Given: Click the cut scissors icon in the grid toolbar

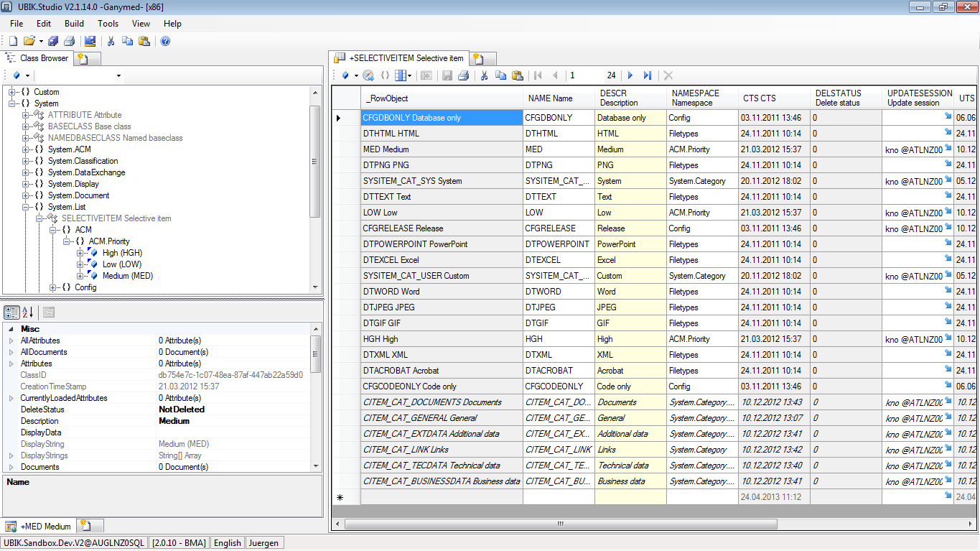Looking at the screenshot, I should point(484,75).
